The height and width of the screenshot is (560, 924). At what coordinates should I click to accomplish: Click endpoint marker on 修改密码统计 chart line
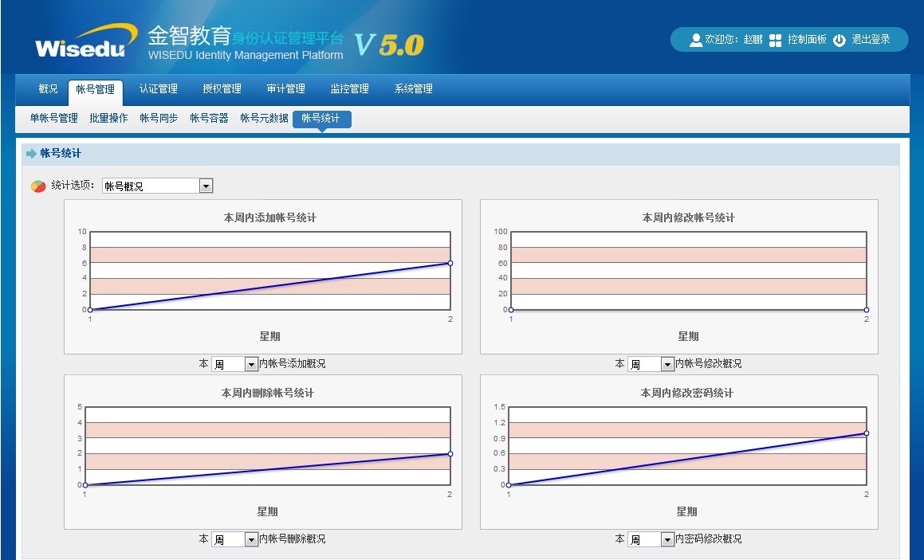coord(867,433)
